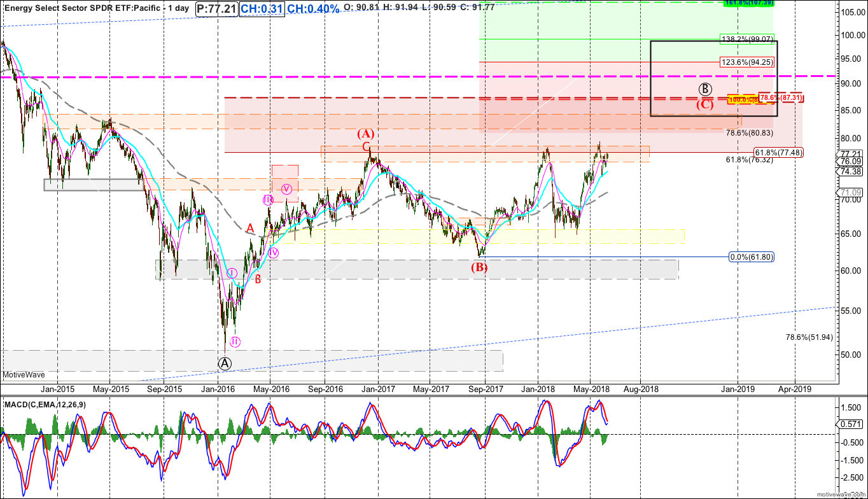The image size is (868, 499).
Task: Select the magenta circled IV wave label
Action: click(274, 253)
